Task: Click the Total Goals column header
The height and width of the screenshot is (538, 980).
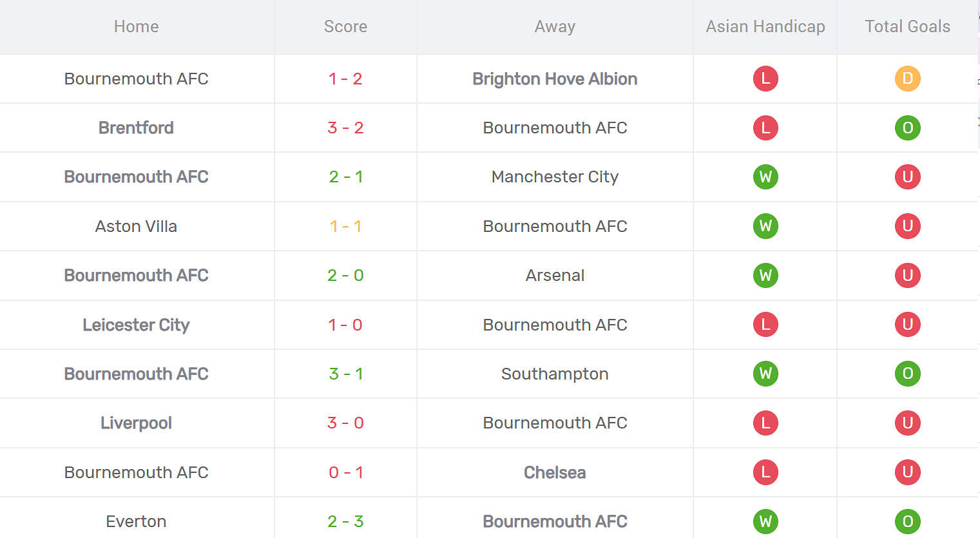Action: point(907,26)
